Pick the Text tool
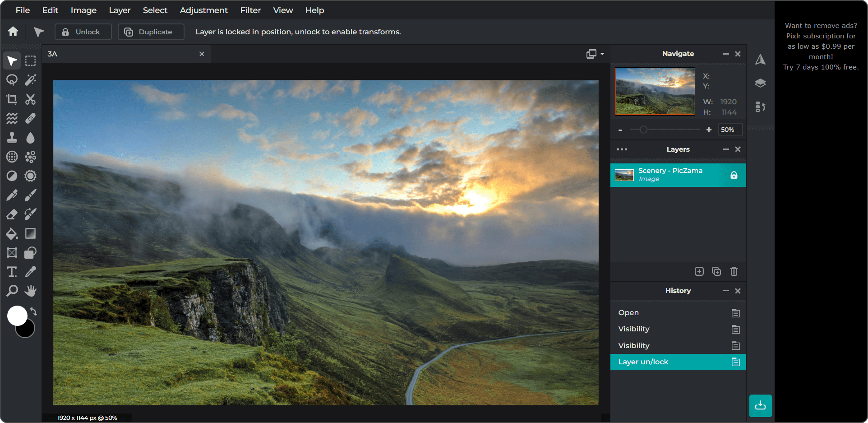 (12, 271)
